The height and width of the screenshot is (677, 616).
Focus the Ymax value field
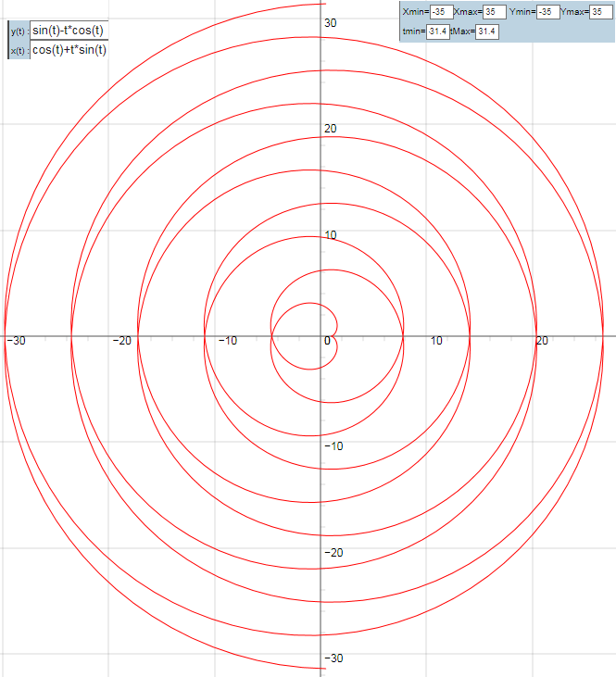[602, 12]
